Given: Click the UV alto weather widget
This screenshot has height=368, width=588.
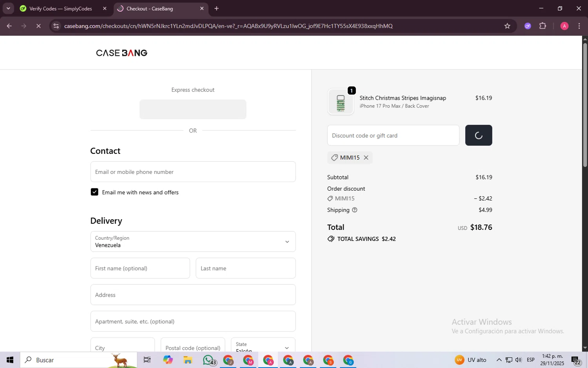Looking at the screenshot, I should [470, 360].
